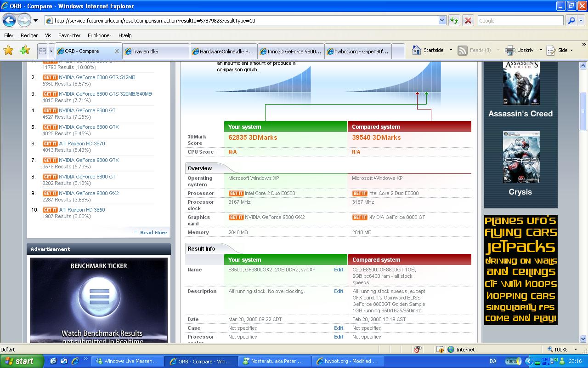
Task: Click the DA language indicator
Action: click(x=493, y=362)
